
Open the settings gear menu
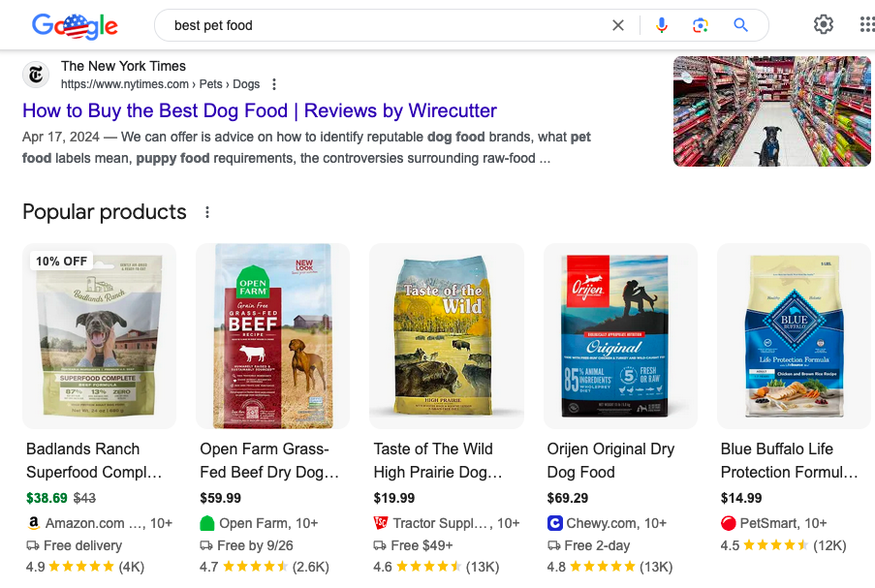click(824, 25)
